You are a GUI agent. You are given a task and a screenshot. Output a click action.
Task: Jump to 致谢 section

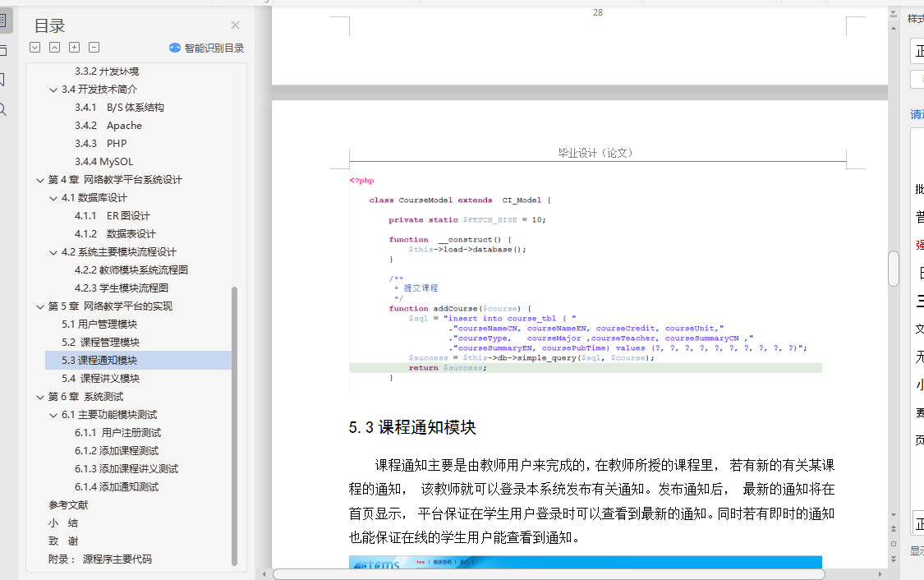click(63, 541)
